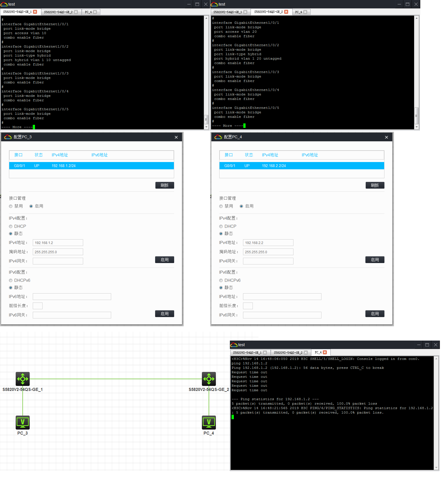Image resolution: width=448 pixels, height=483 pixels.
Task: Choose DHCPv6 option in PC_3 dialog
Action: [11, 280]
